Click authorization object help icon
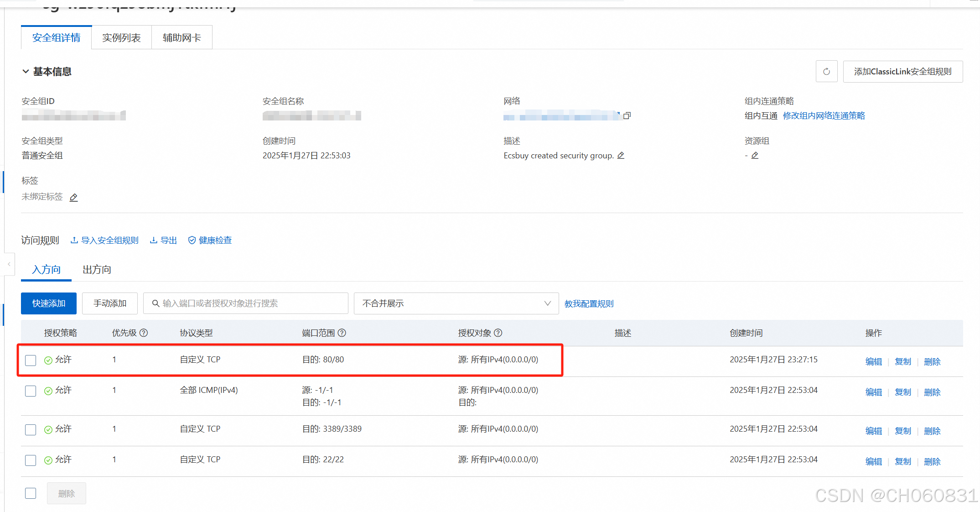Image resolution: width=980 pixels, height=512 pixels. [498, 333]
